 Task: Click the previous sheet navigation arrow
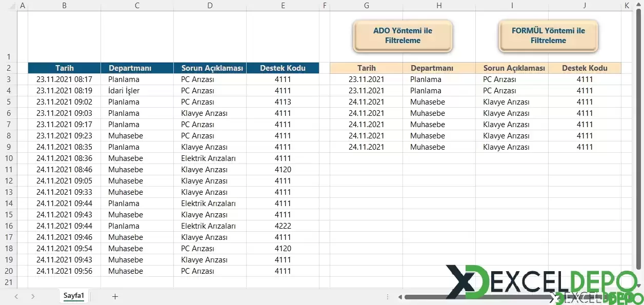point(16,296)
